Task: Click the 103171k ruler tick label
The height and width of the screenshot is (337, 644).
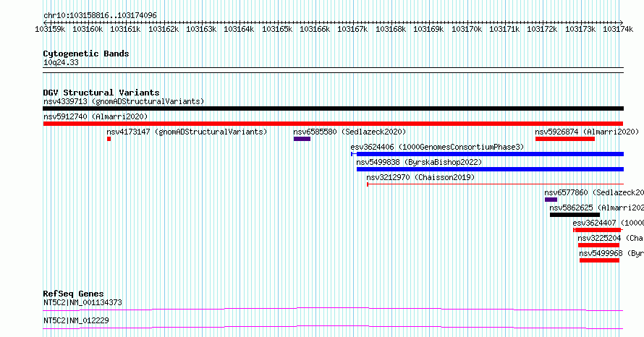Action: (504, 29)
